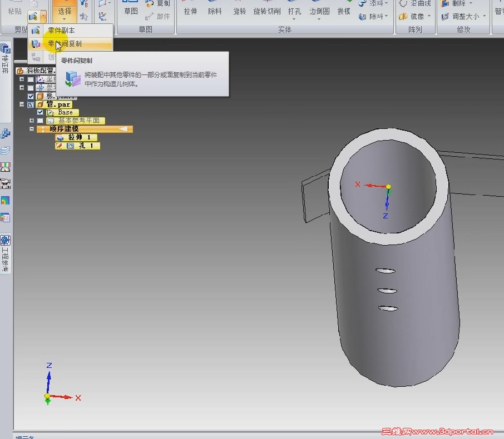Open the small 除料 dropdown arrow
The image size is (504, 439).
pos(387,16)
